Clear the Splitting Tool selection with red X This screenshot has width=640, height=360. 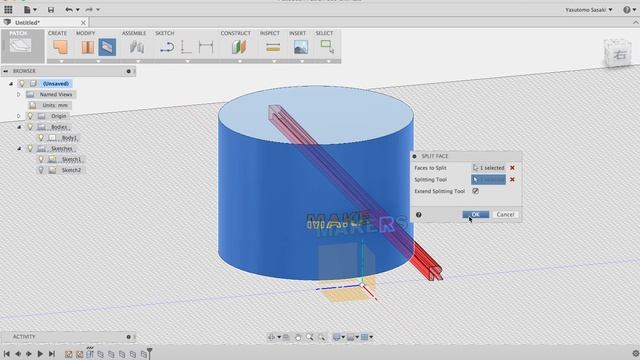coord(512,180)
